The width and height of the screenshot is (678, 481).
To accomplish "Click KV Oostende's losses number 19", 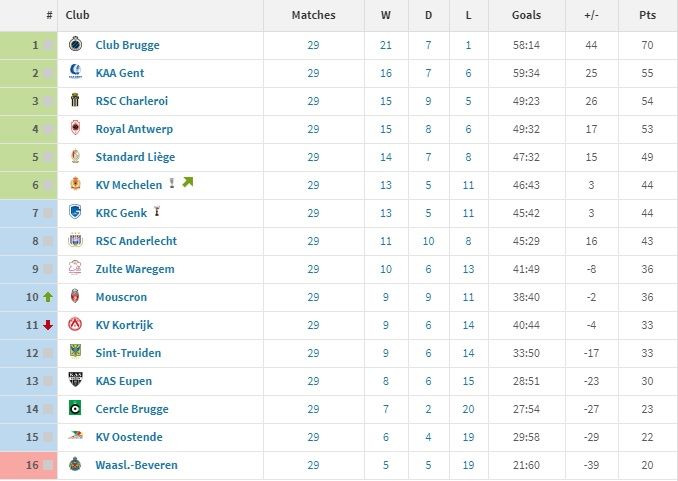I will (468, 437).
